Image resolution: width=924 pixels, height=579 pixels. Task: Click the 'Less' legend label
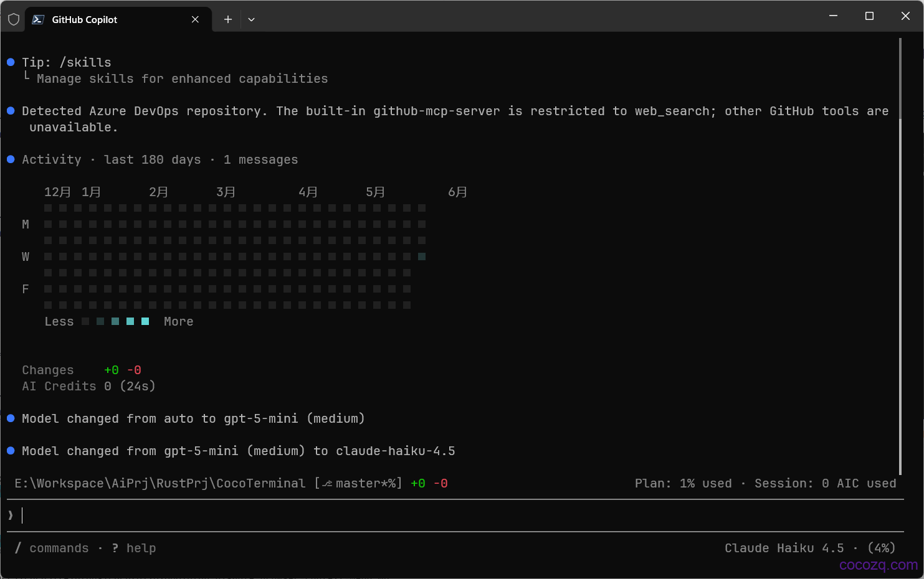pos(59,321)
